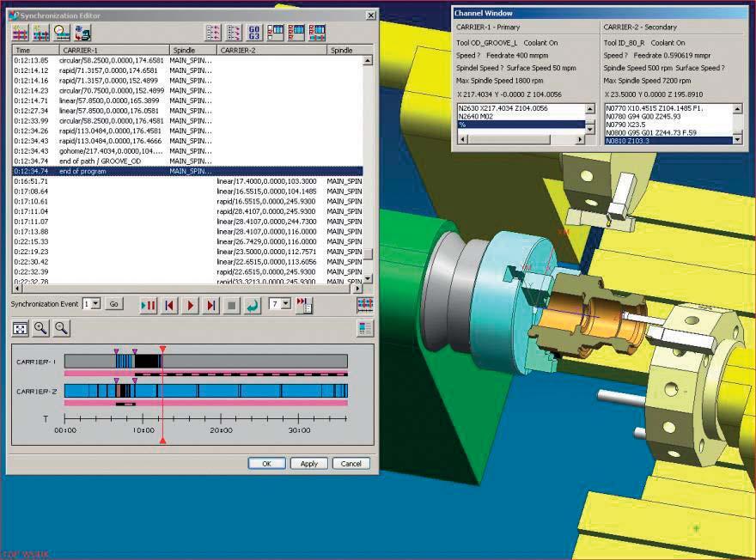The height and width of the screenshot is (560, 756).
Task: Click the fit-all timeline view icon
Action: click(21, 329)
